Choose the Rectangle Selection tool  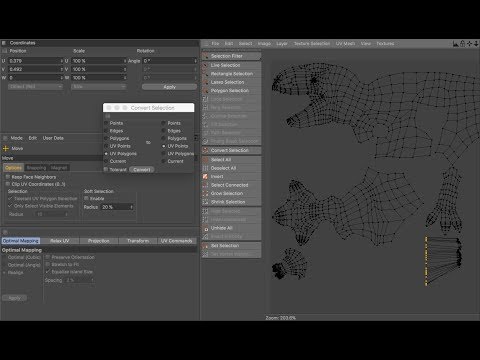tap(231, 74)
